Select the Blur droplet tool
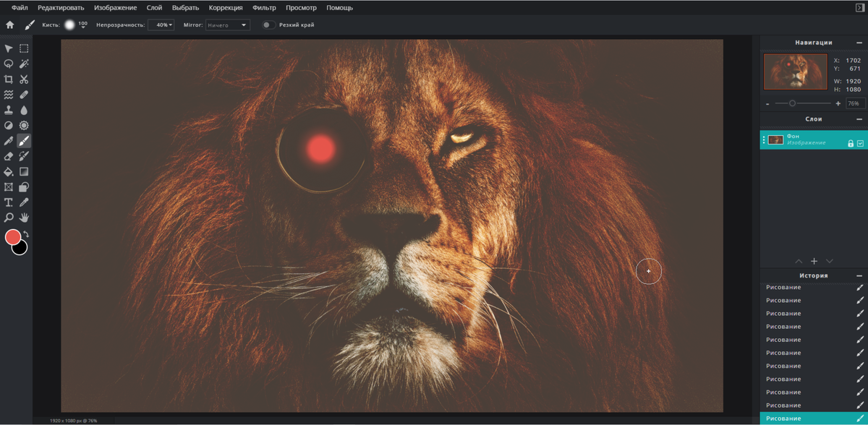The height and width of the screenshot is (425, 868). [24, 110]
